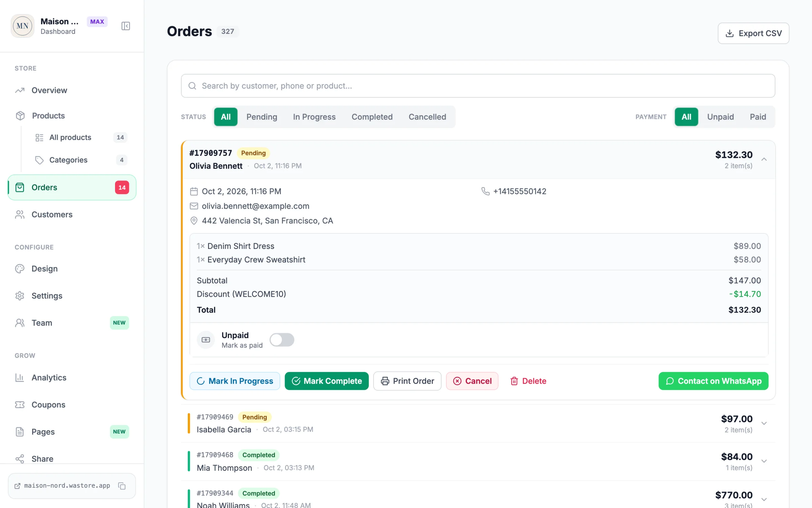The width and height of the screenshot is (812, 508).
Task: Open the Overview page
Action: coord(72,90)
